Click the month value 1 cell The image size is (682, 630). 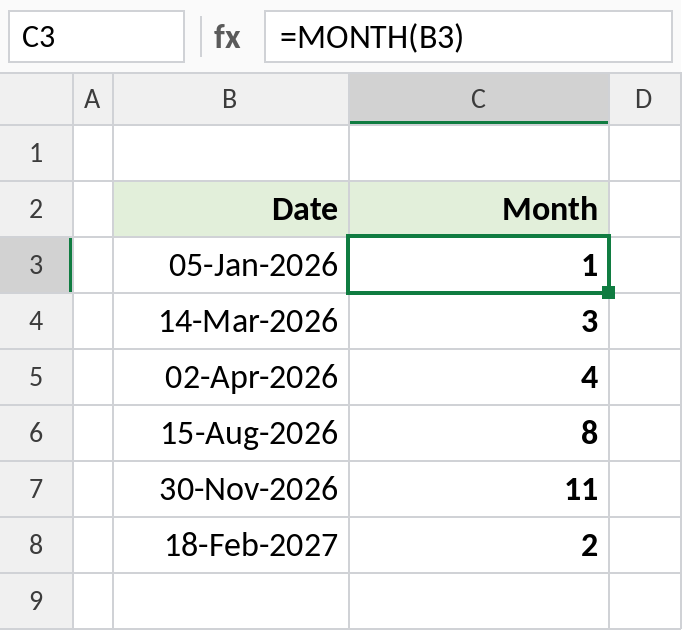(479, 265)
